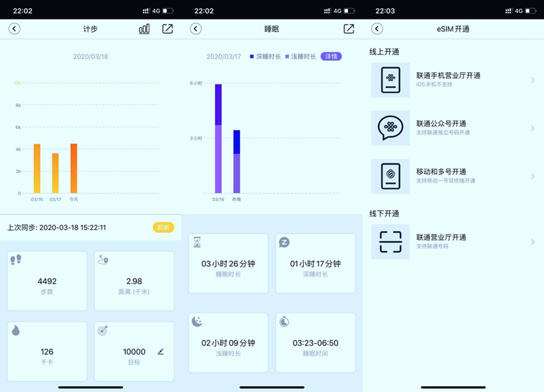This screenshot has height=392, width=544.
Task: Tap the hourglass icon for 睡眠时长
Action: pos(197,242)
